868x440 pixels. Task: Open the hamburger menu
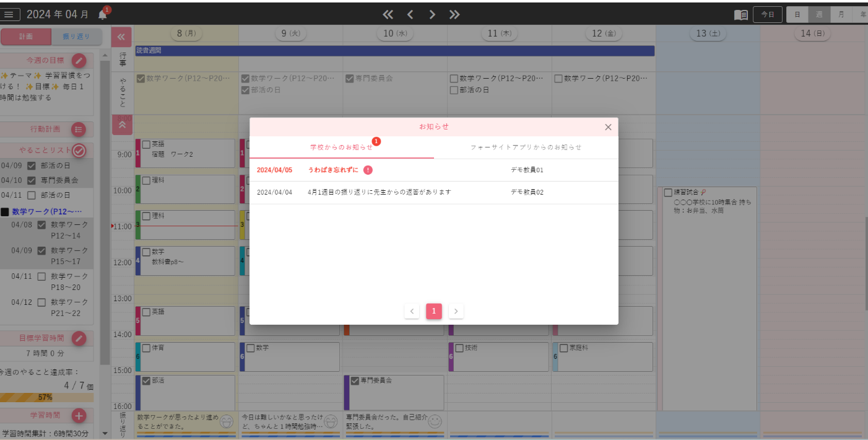coord(9,14)
